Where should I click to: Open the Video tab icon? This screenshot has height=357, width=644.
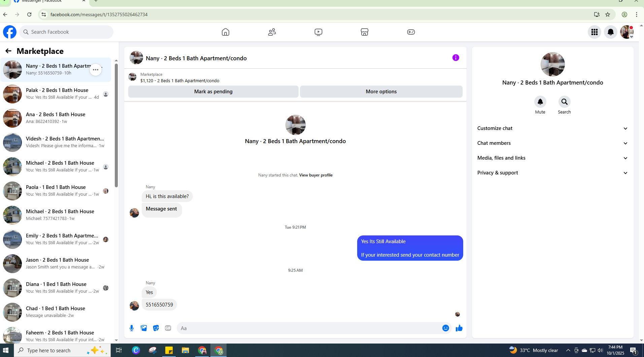[x=318, y=32]
